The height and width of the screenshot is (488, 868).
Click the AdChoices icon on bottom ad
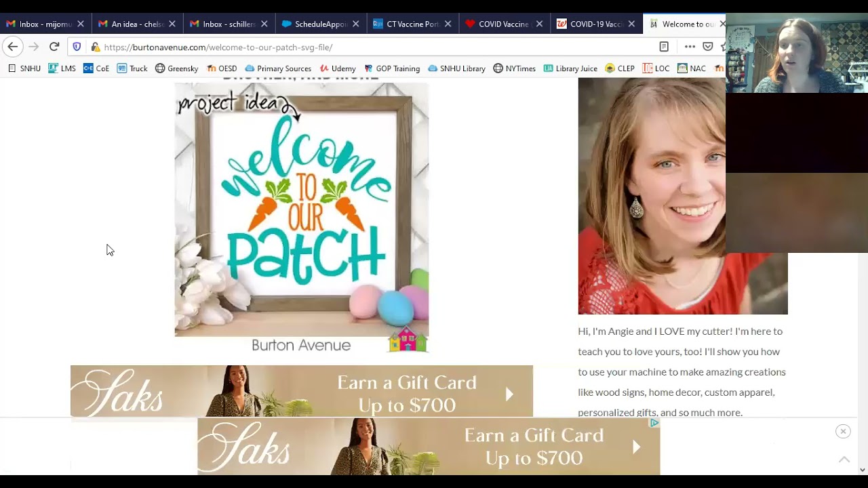point(654,423)
